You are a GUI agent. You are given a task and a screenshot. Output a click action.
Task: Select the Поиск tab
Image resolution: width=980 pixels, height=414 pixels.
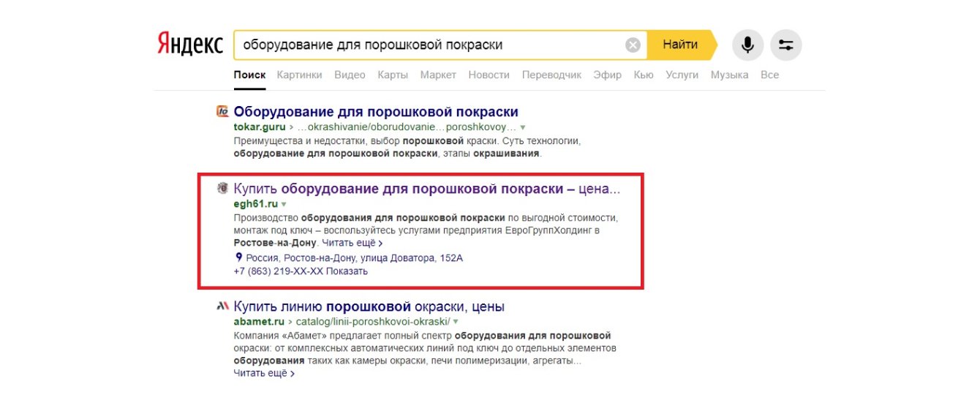coord(249,75)
